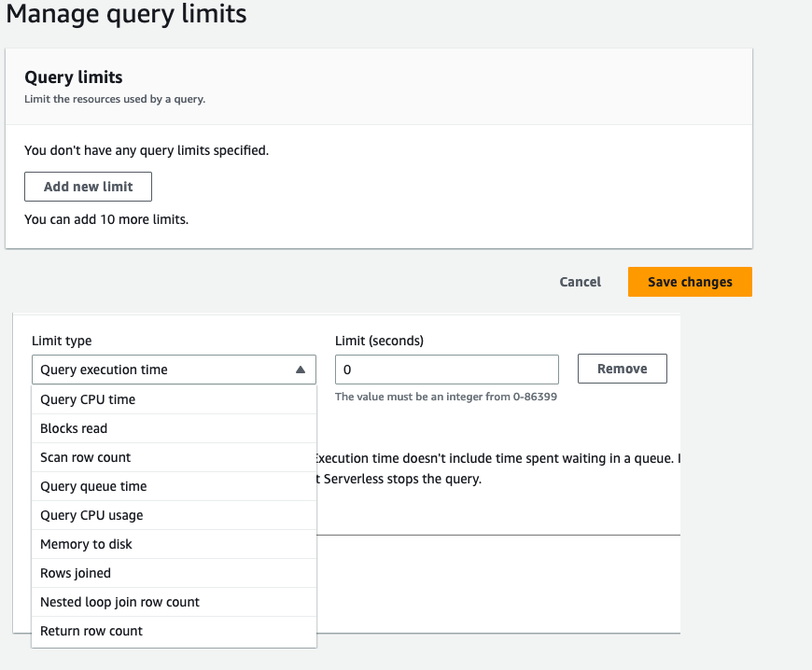Screen dimensions: 812x670
Task: Select Return row count option
Action: (x=91, y=631)
